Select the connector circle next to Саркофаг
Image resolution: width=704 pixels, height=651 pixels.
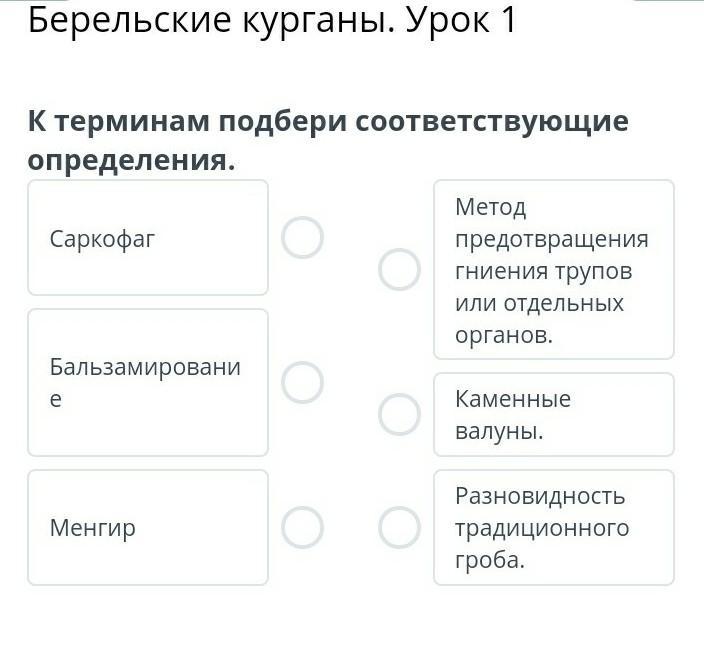click(302, 238)
